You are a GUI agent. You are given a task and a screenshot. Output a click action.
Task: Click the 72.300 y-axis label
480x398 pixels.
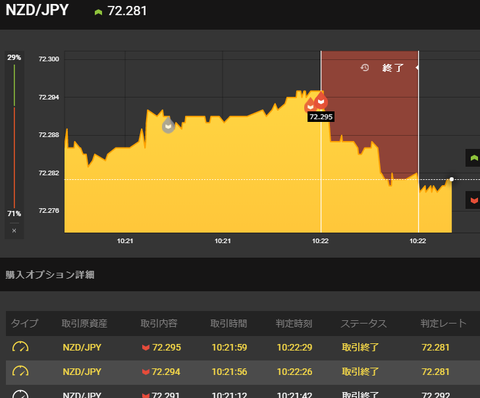click(x=49, y=59)
